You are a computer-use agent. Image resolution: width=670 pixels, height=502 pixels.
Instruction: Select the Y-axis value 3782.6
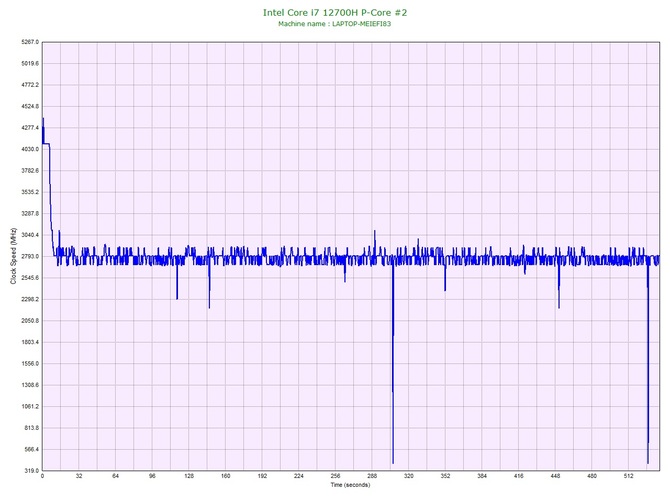(x=30, y=170)
